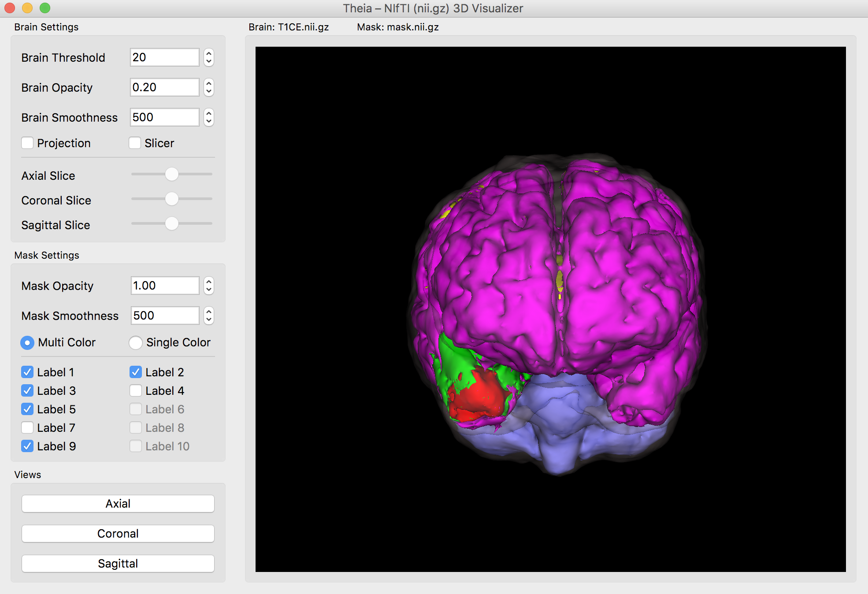Click the Brain Threshold input field

pos(164,57)
